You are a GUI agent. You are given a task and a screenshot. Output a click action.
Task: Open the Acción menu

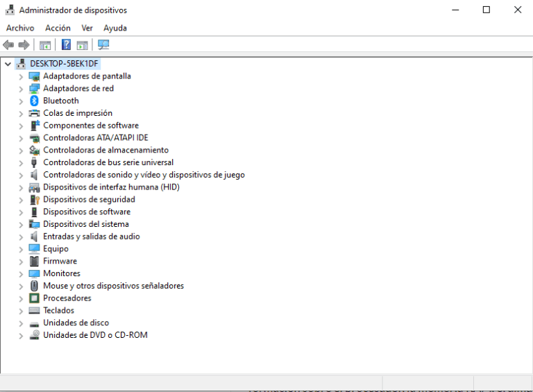pos(58,28)
